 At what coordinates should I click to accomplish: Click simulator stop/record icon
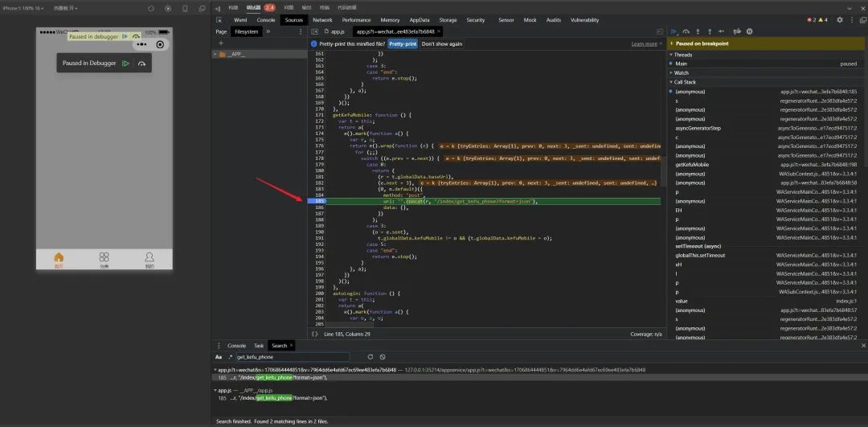tap(168, 8)
